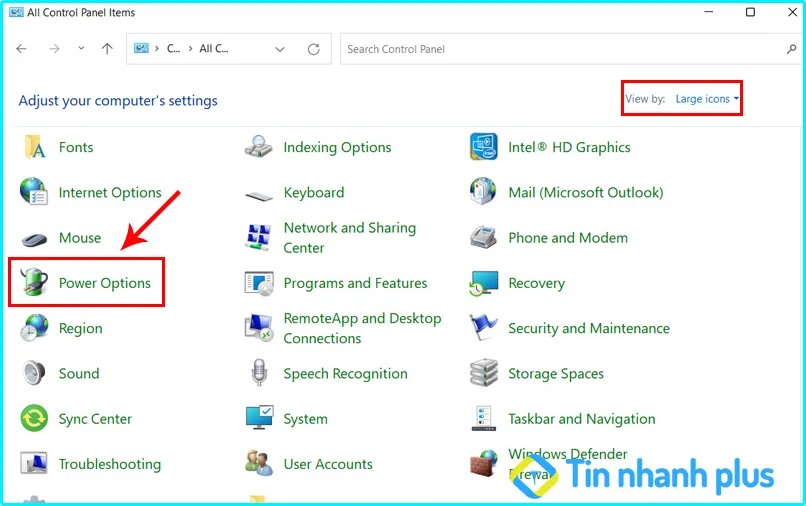
Task: Expand the address bar history chevron
Action: pyautogui.click(x=280, y=49)
